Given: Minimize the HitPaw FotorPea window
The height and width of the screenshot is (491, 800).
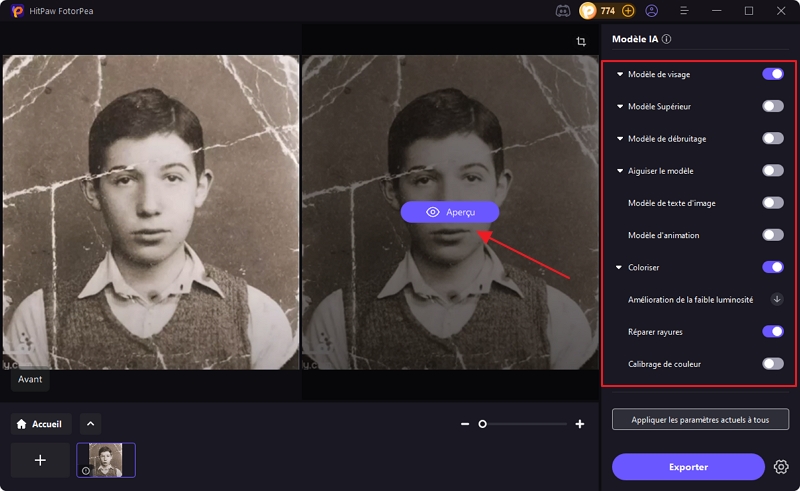Looking at the screenshot, I should pyautogui.click(x=716, y=11).
